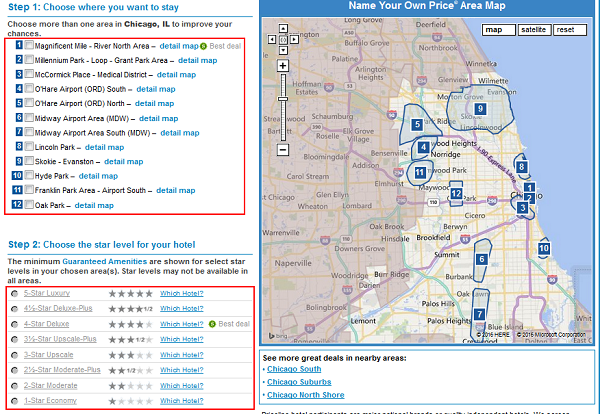Click map marker 2 for Millennium Park

(530, 198)
